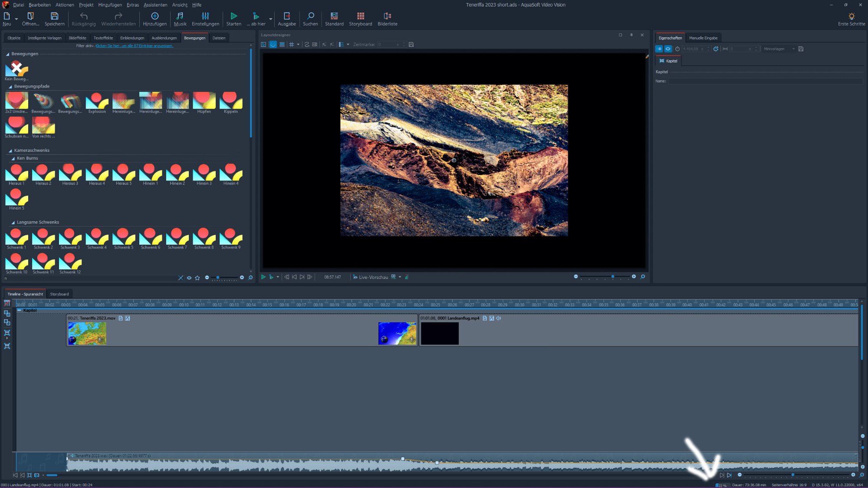868x488 pixels.
Task: Adjust the Layoutdesigner zoom slider
Action: (612, 277)
